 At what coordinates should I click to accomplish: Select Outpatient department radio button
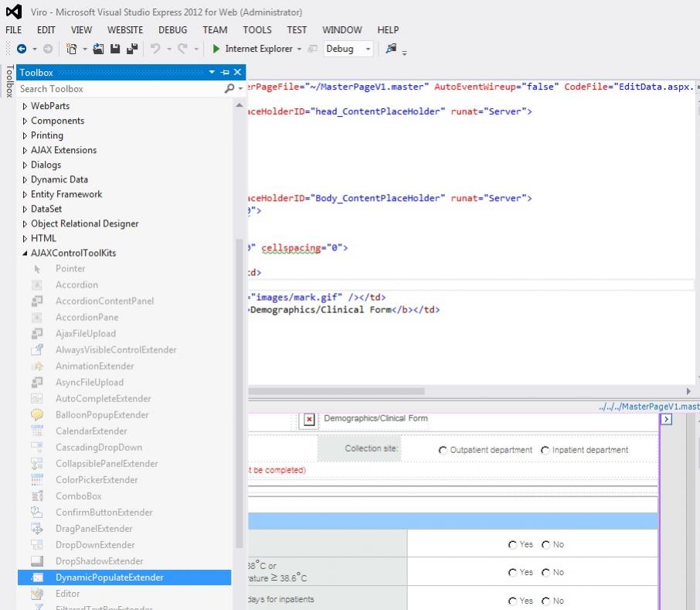click(x=443, y=450)
